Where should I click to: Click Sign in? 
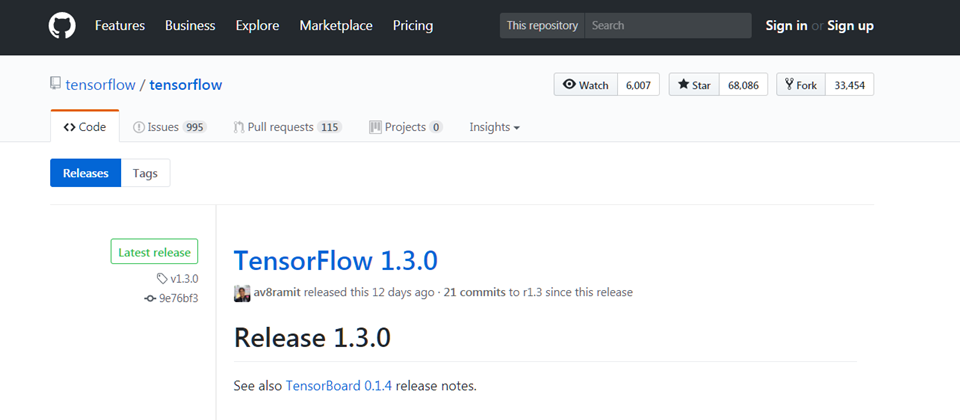[x=786, y=26]
